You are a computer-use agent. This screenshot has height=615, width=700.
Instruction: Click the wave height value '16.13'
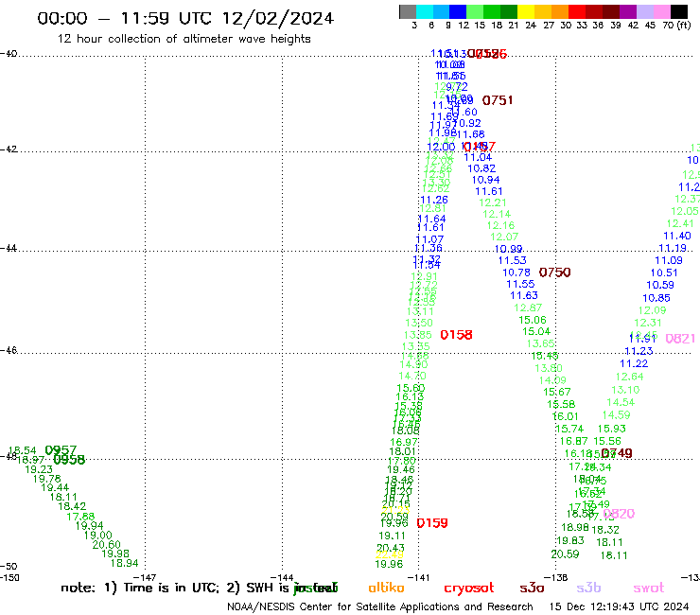coord(410,396)
